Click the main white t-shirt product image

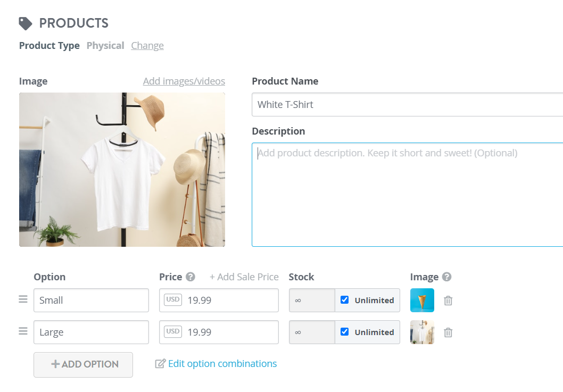(122, 170)
